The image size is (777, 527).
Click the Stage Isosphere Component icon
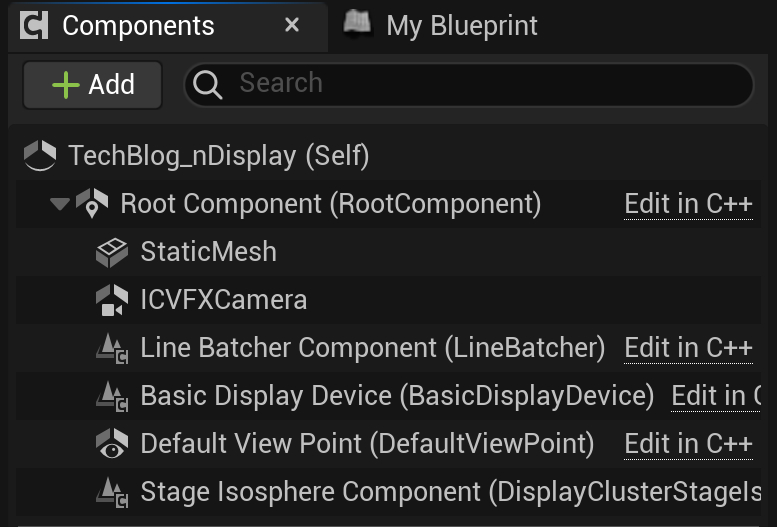tap(112, 492)
